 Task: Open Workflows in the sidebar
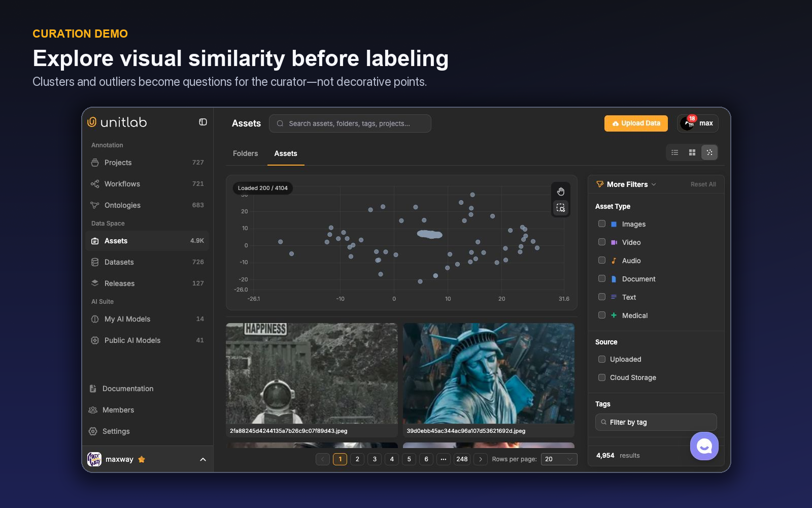pyautogui.click(x=147, y=184)
